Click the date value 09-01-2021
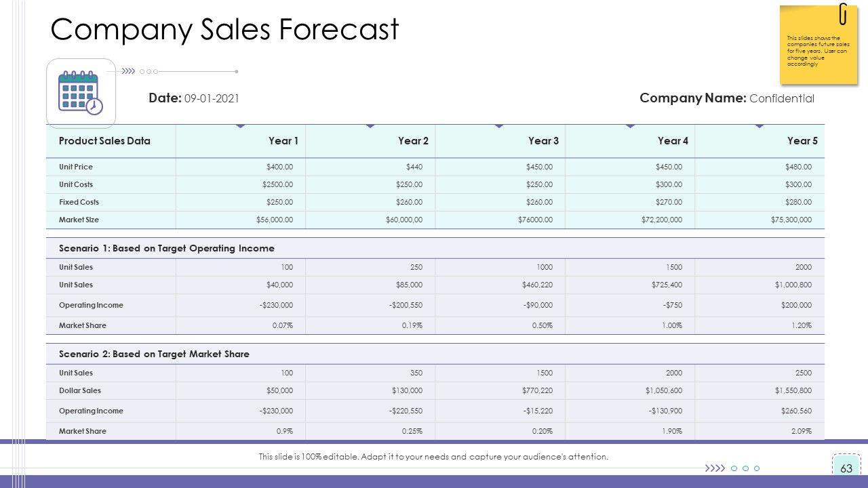Screen dimensions: 868x488 [212, 98]
